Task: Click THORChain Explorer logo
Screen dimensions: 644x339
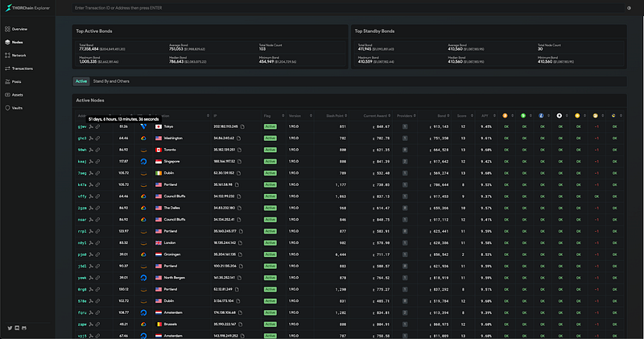Action: 27,8
